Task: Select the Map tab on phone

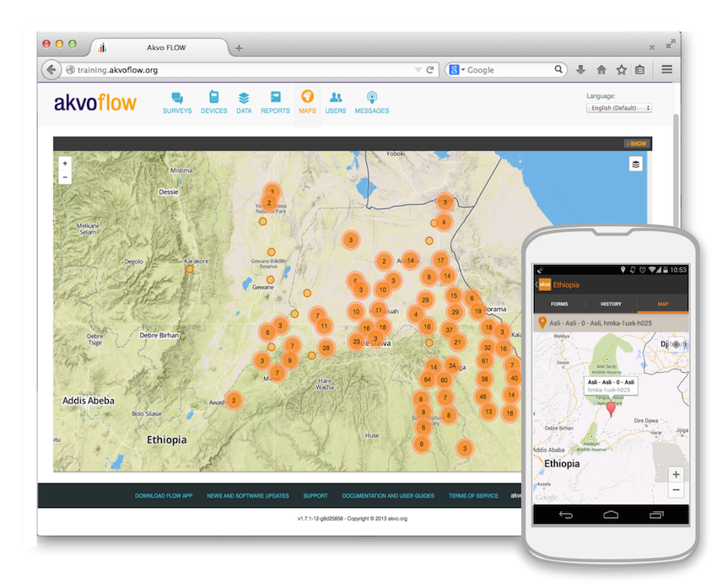Action: pos(663,304)
